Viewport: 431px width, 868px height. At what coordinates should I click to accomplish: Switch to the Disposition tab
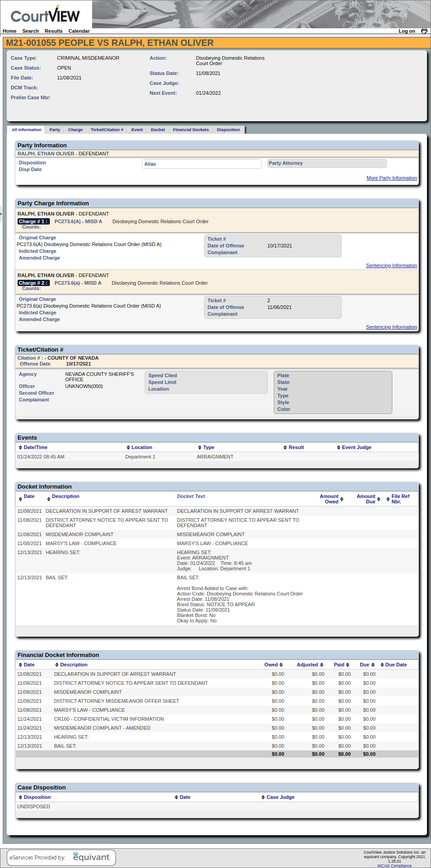(228, 130)
